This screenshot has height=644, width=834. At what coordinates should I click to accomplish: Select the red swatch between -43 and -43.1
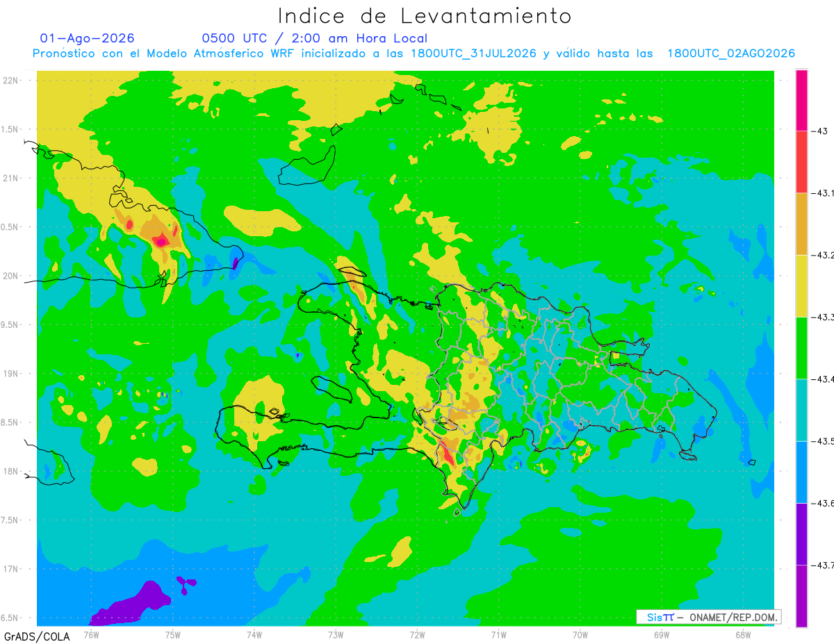[x=801, y=162]
